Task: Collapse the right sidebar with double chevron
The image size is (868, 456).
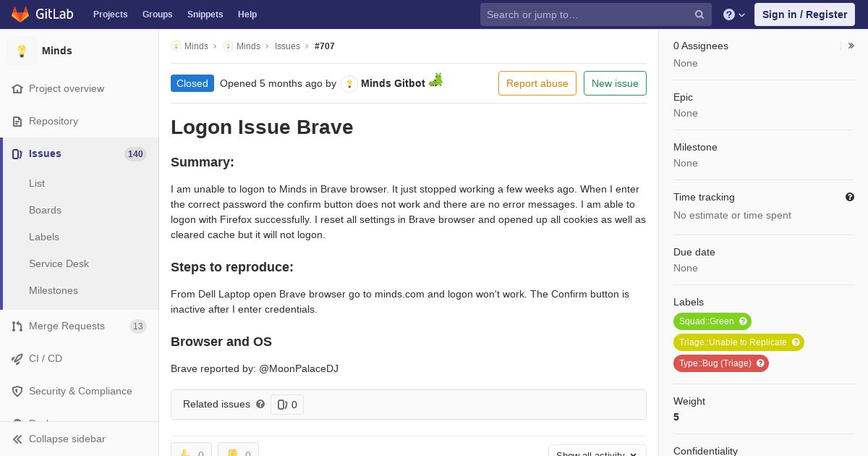Action: [x=851, y=46]
